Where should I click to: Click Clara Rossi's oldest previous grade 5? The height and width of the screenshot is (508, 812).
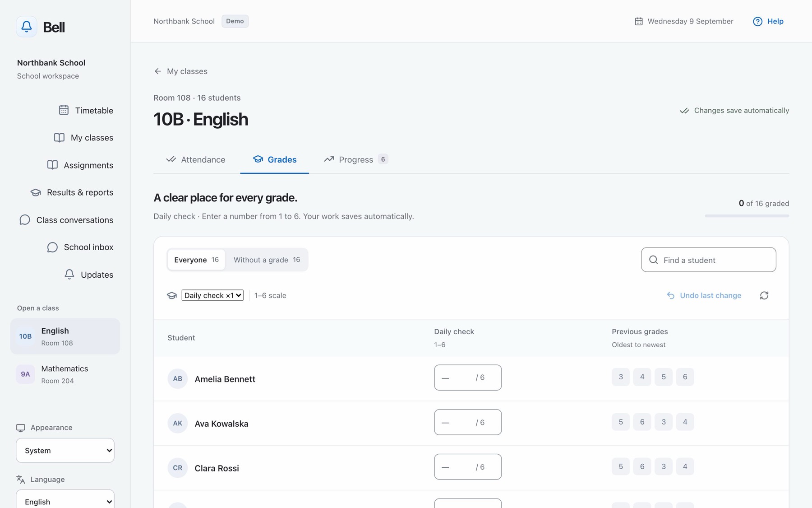621,466
